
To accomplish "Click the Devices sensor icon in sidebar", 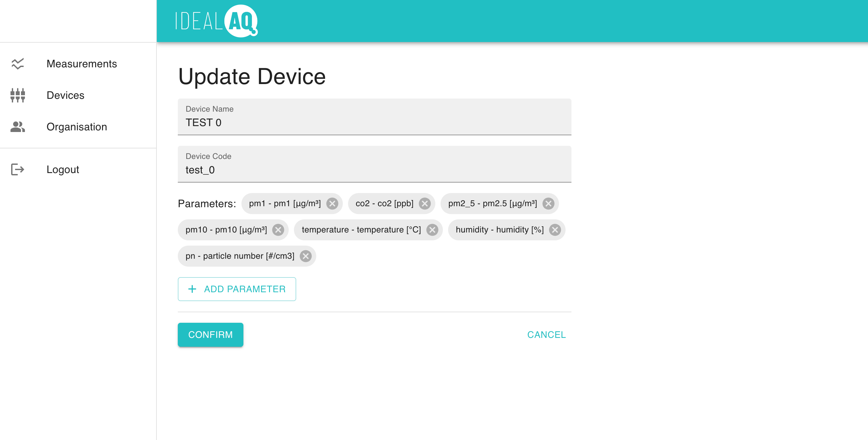I will coord(17,95).
